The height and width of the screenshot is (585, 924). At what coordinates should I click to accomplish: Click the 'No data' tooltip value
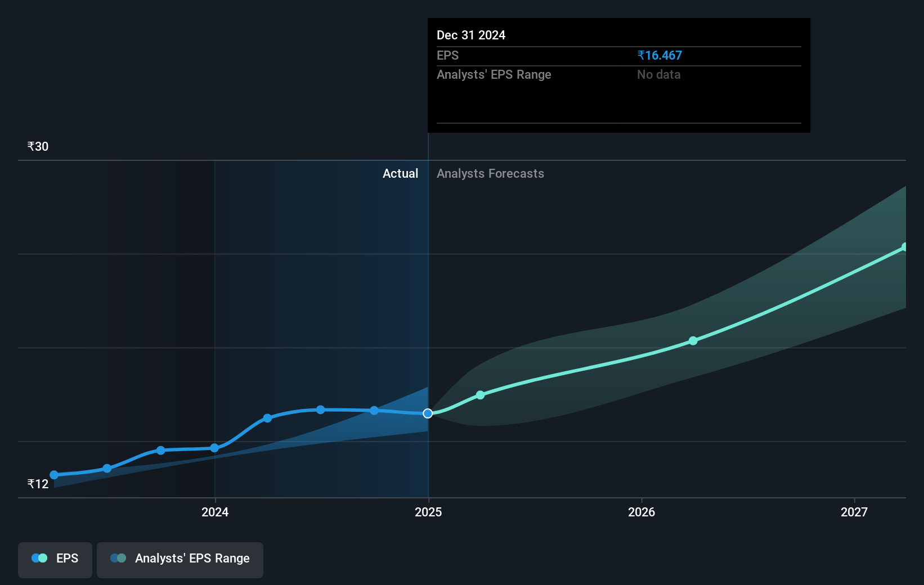[x=659, y=75]
